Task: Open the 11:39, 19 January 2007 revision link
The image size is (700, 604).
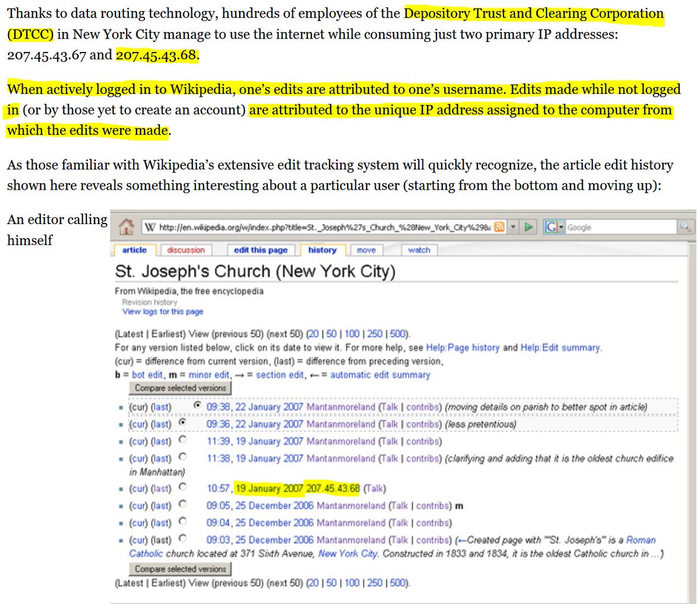Action: (x=255, y=442)
